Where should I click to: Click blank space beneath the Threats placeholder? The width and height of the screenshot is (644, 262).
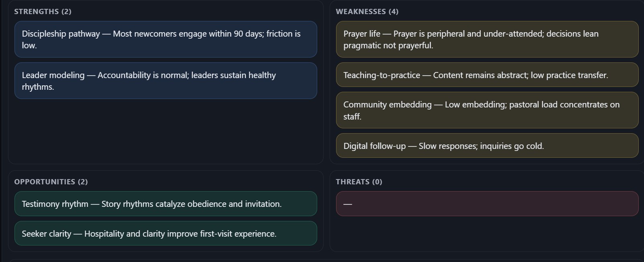coord(487,233)
